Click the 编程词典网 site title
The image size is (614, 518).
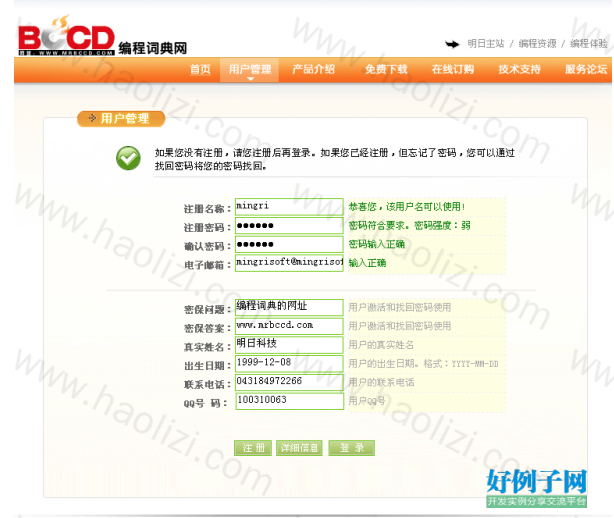tap(153, 48)
